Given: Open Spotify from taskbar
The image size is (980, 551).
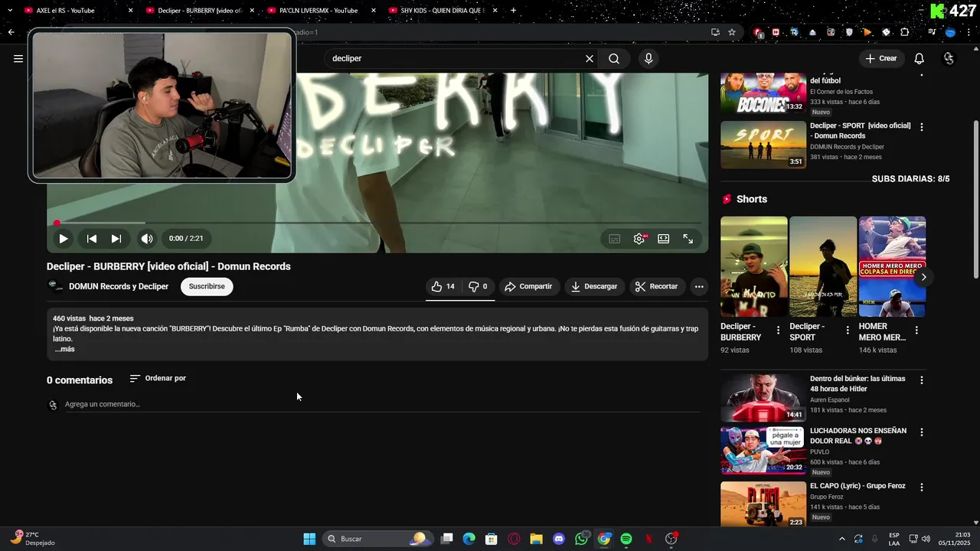Looking at the screenshot, I should pyautogui.click(x=626, y=539).
